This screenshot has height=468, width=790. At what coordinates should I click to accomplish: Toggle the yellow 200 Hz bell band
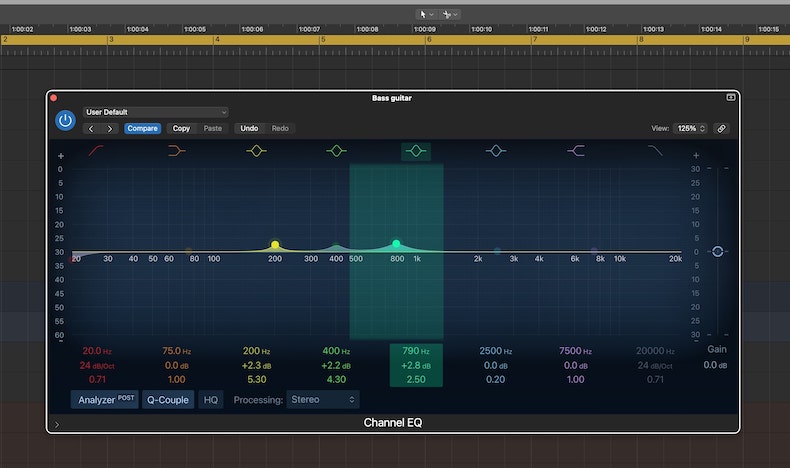[256, 150]
